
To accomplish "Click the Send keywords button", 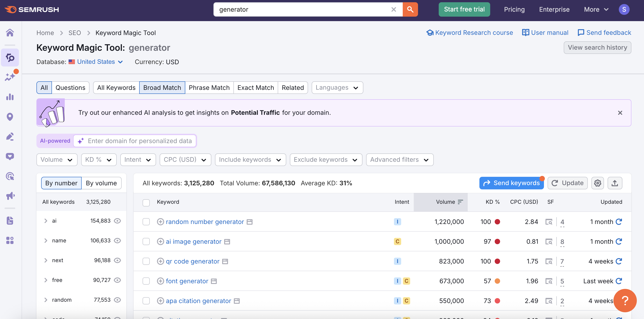I will pyautogui.click(x=512, y=183).
